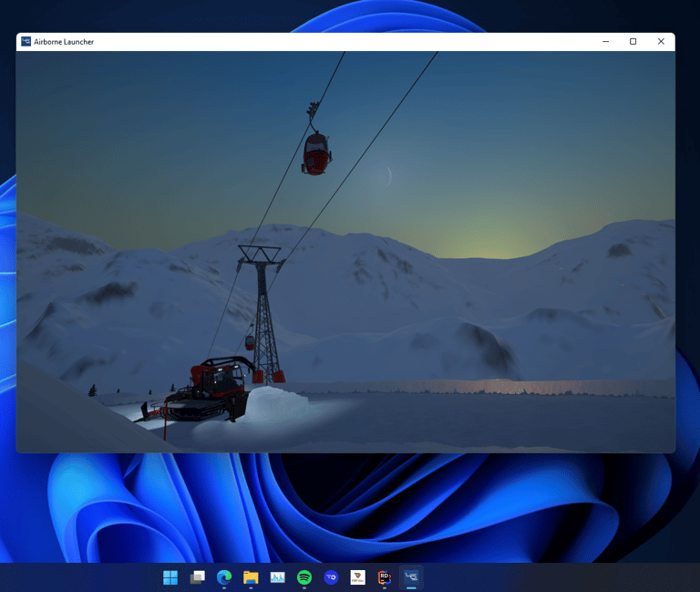
Task: Open Spotify from the taskbar
Action: 304,577
